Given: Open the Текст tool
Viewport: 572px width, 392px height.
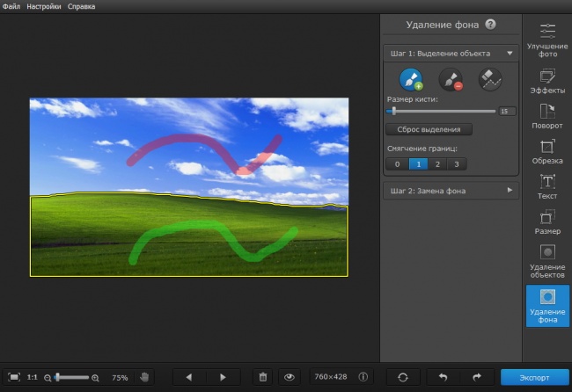Looking at the screenshot, I should [547, 186].
